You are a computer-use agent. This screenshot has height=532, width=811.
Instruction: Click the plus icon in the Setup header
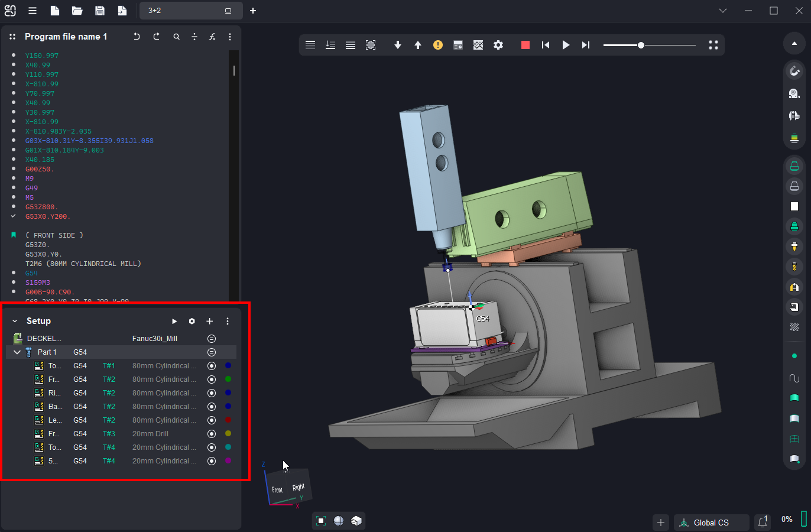click(x=209, y=321)
